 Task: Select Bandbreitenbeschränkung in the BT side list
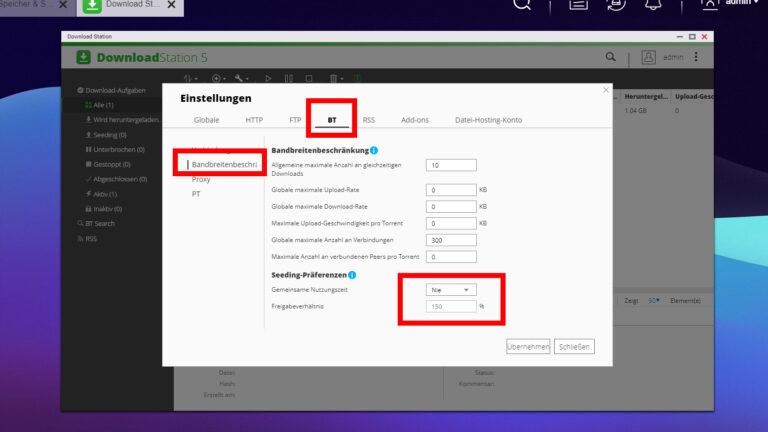pos(224,165)
